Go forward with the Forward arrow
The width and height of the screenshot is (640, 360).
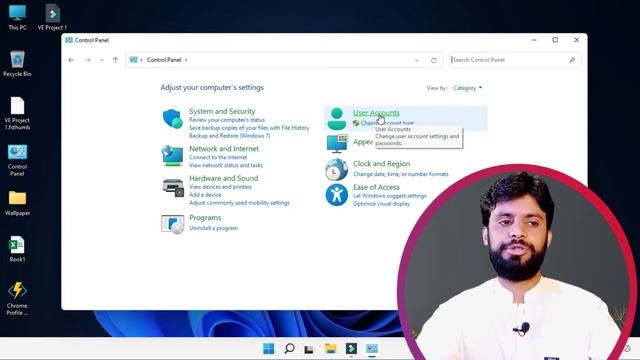(x=87, y=60)
